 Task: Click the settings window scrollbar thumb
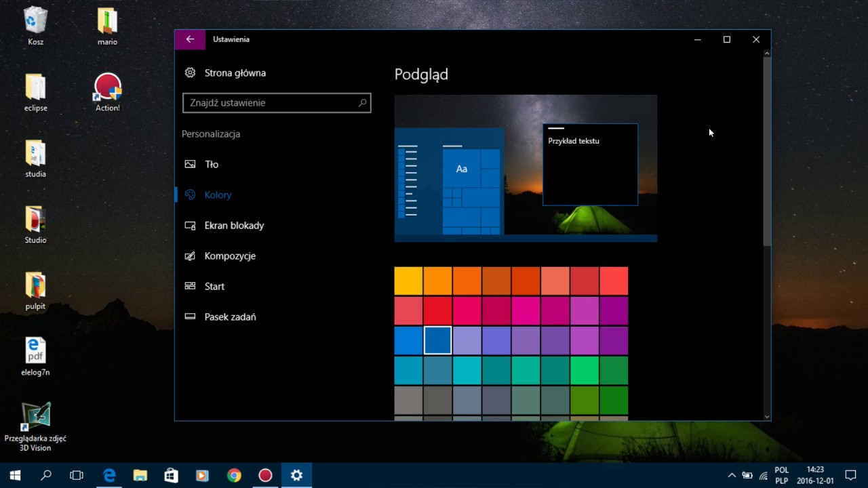coord(767,150)
